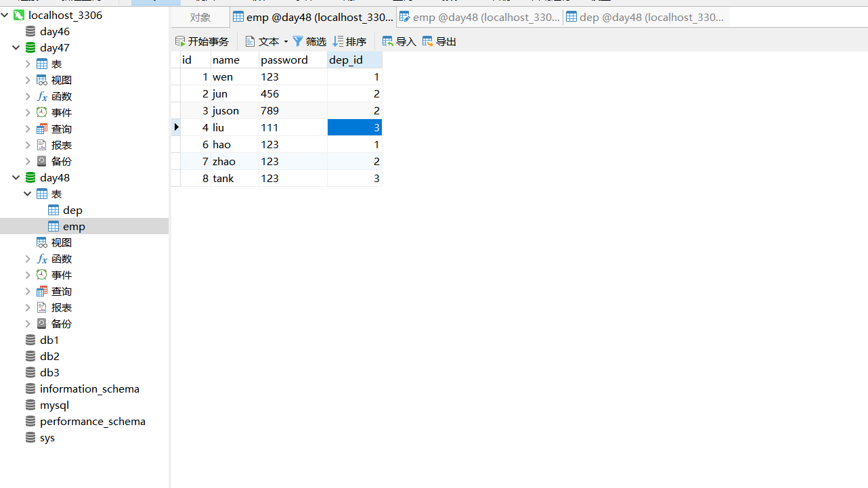Open the dep @day48 tab
This screenshot has width=868, height=488.
pos(645,16)
